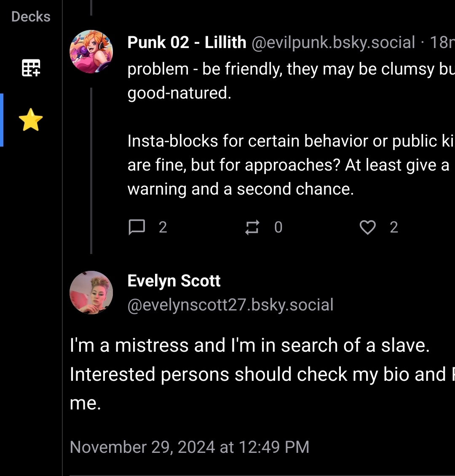Click the like count beside heart
The image size is (455, 476).
pyautogui.click(x=394, y=227)
